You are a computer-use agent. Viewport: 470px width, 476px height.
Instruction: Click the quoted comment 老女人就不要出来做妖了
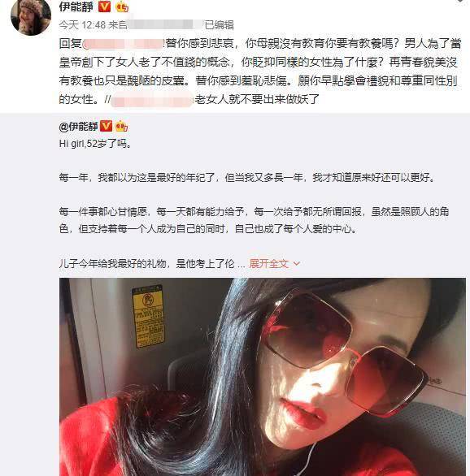click(x=257, y=100)
